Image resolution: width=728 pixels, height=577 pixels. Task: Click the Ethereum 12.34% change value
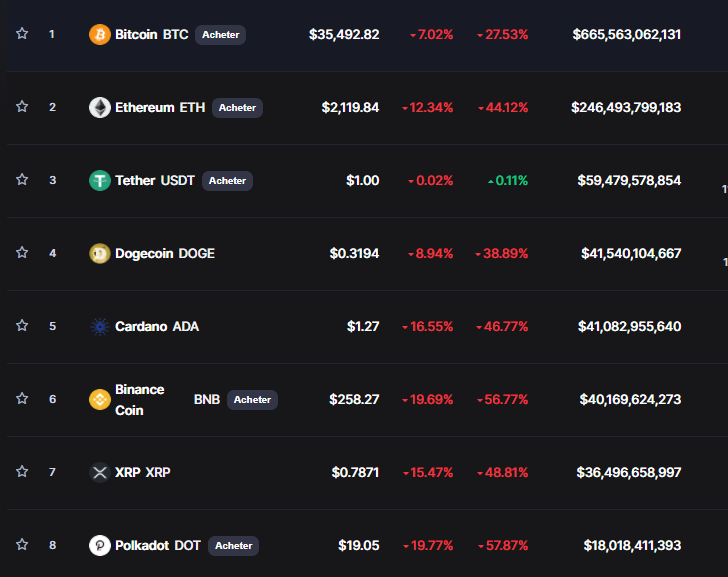point(427,108)
